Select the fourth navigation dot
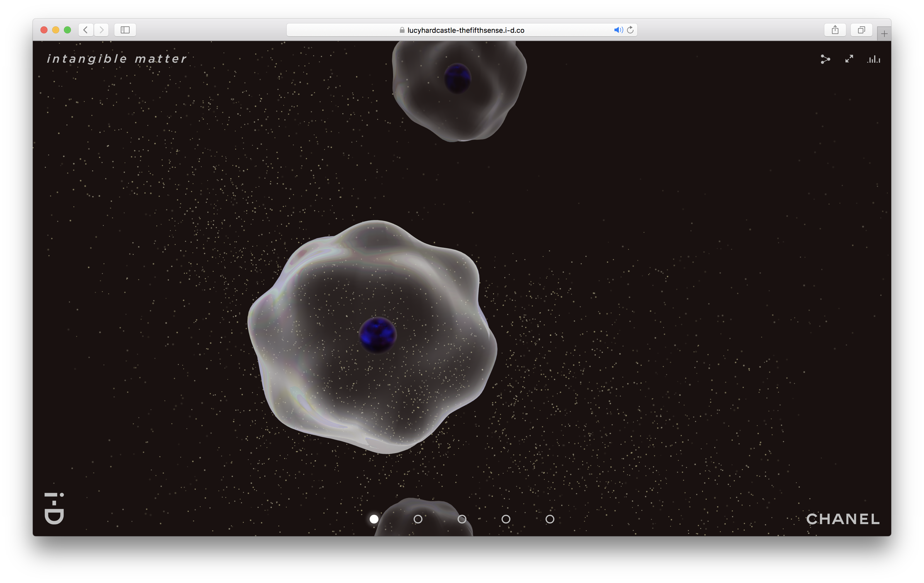 [506, 519]
